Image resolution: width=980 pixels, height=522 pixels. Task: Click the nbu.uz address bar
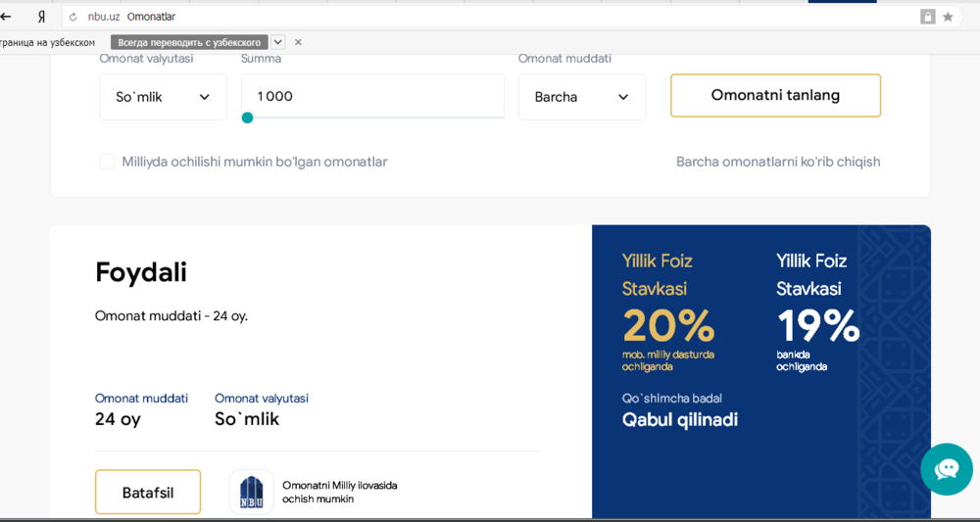click(x=490, y=17)
